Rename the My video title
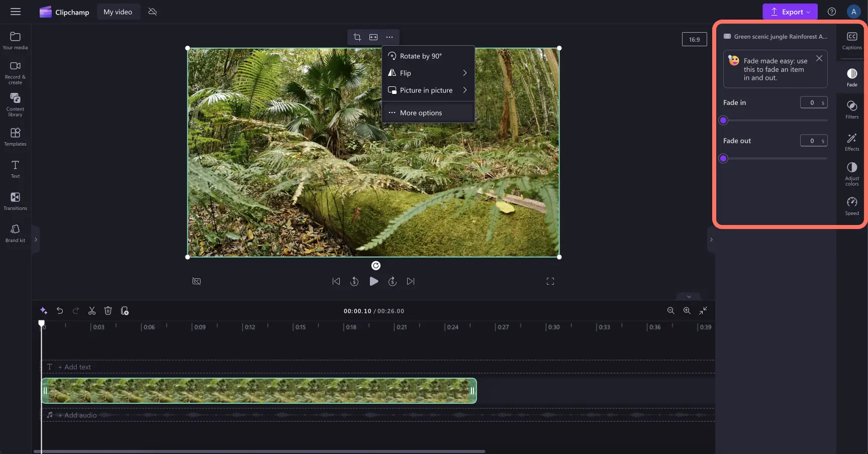Screen dimensions: 868x454 pos(118,12)
